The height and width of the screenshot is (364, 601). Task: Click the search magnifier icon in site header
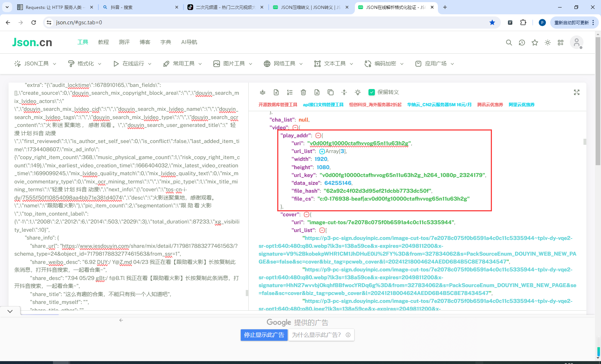pyautogui.click(x=509, y=43)
